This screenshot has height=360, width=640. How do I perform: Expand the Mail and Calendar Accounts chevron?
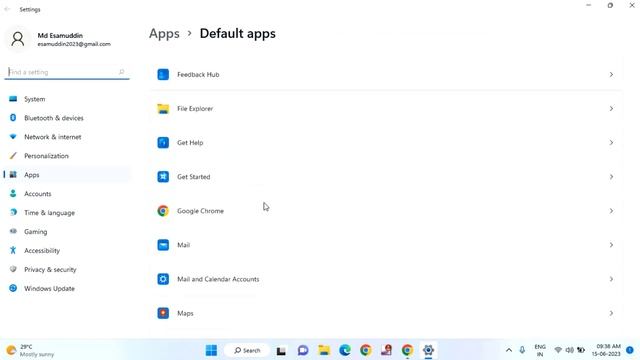click(x=611, y=279)
